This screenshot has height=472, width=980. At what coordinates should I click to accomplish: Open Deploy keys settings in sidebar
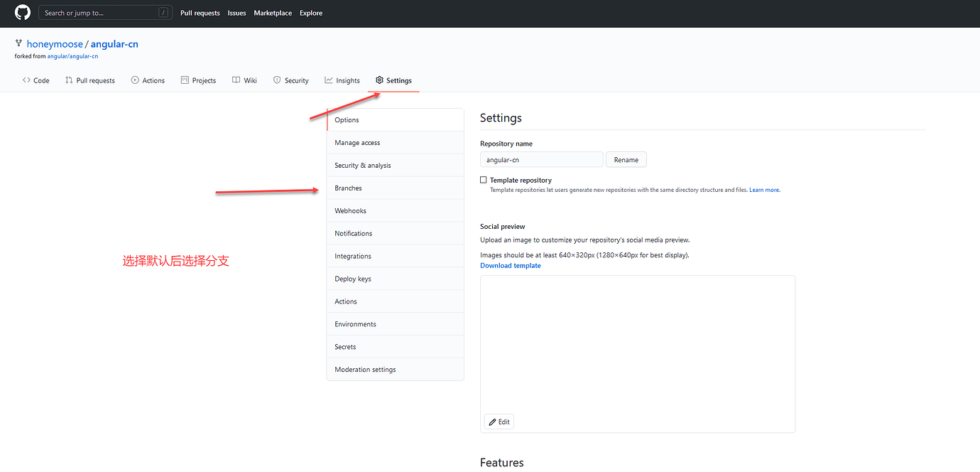tap(395, 279)
